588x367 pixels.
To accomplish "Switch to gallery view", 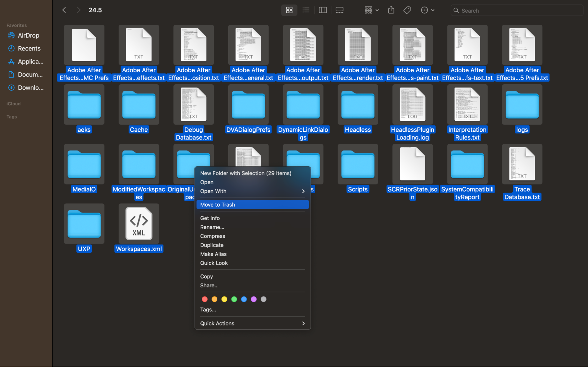I will pos(339,10).
